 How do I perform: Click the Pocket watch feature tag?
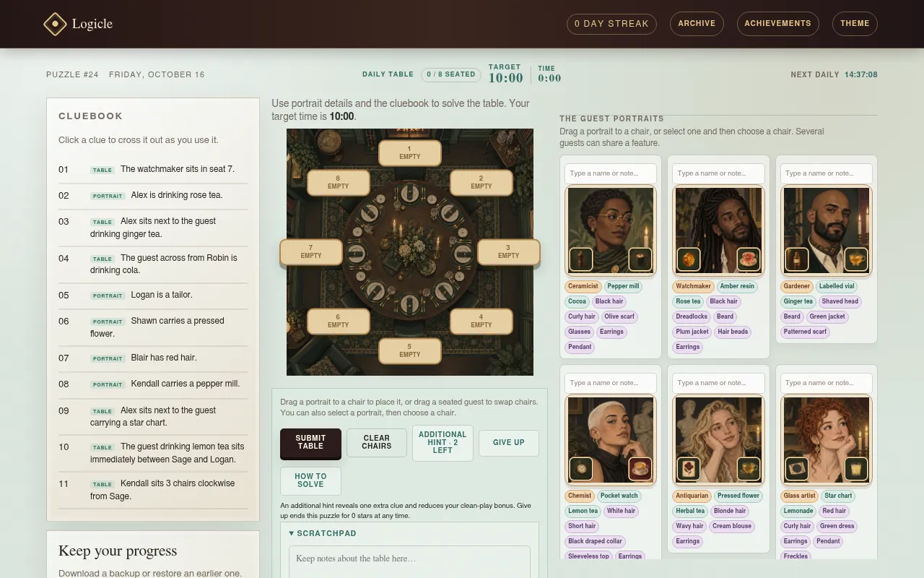(x=619, y=496)
